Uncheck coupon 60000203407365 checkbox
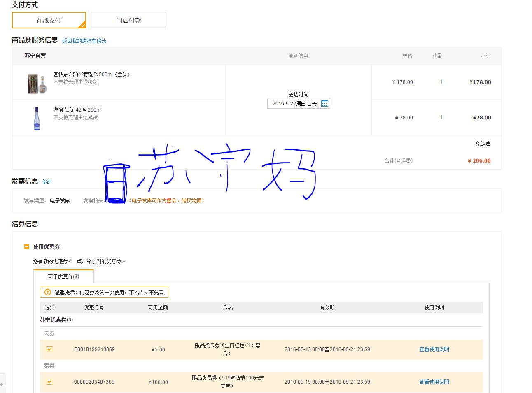This screenshot has width=532, height=393. click(x=49, y=382)
